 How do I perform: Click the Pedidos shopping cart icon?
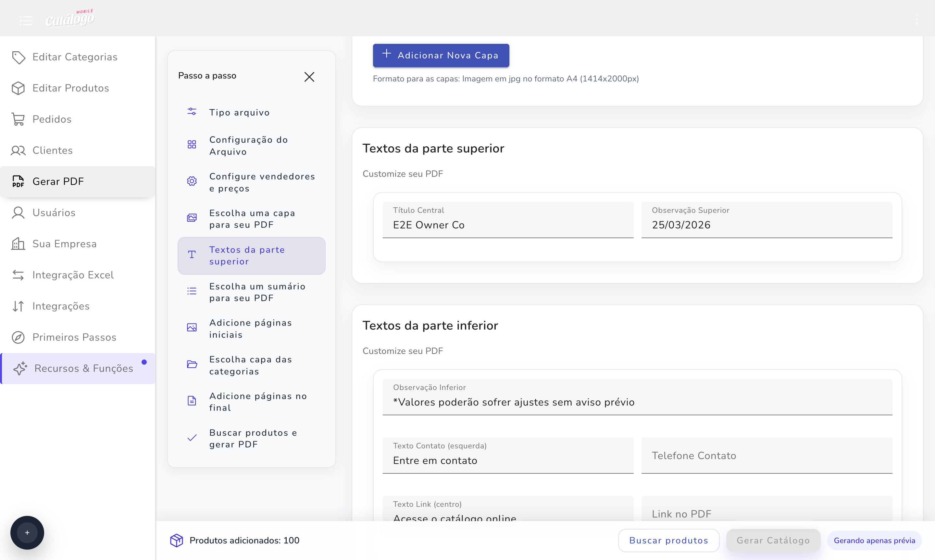[x=18, y=119]
